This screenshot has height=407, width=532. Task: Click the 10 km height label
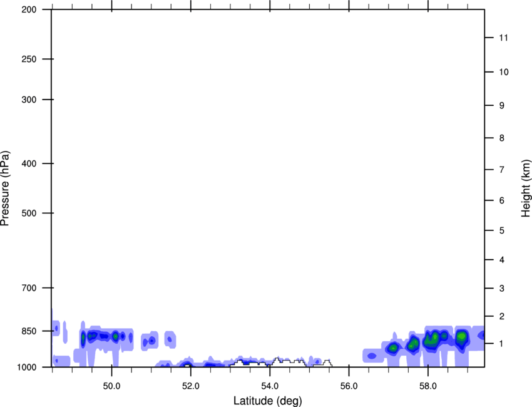point(504,72)
